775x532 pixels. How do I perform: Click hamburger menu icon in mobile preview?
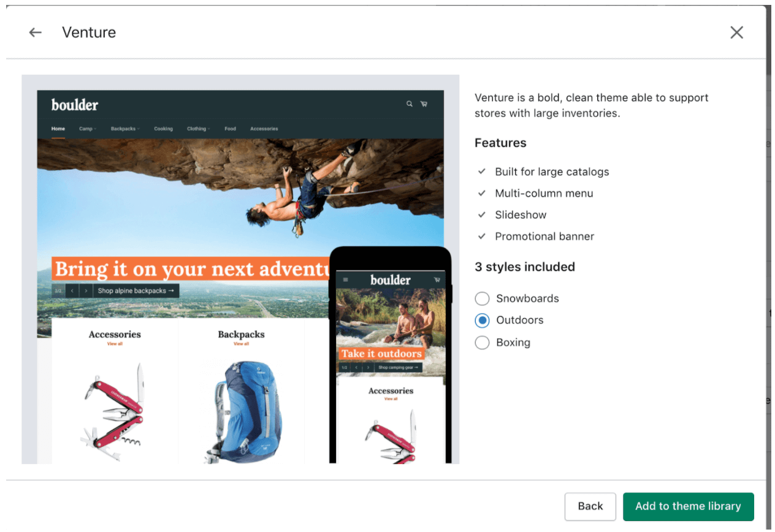click(345, 279)
